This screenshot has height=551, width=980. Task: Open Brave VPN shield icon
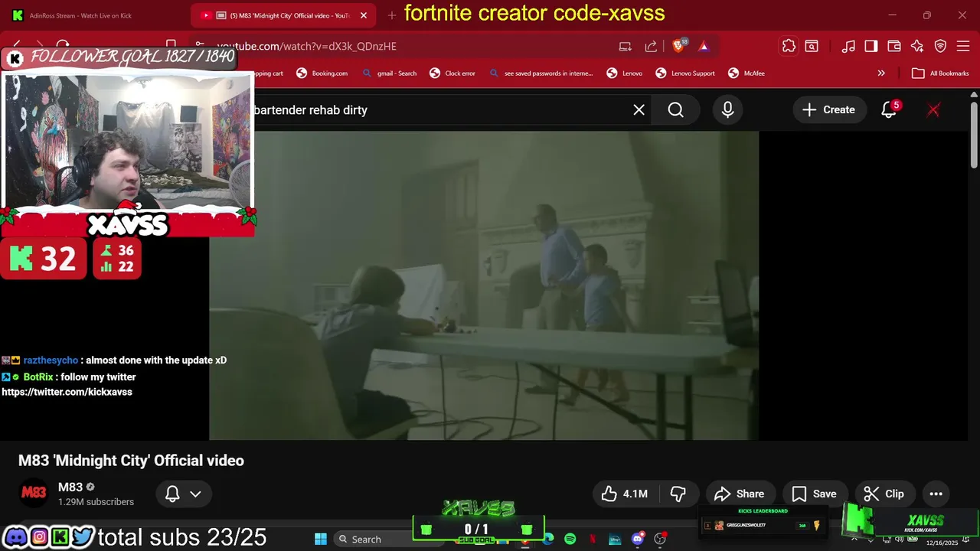pos(941,46)
